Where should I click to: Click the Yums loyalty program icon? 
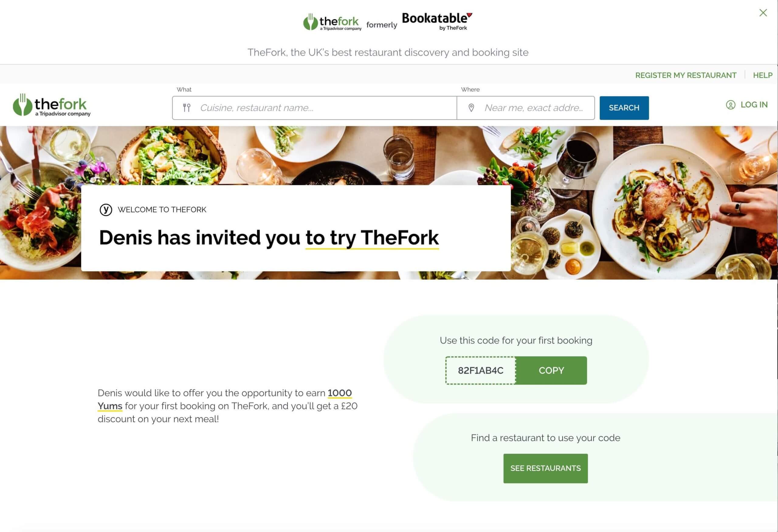[x=106, y=209]
